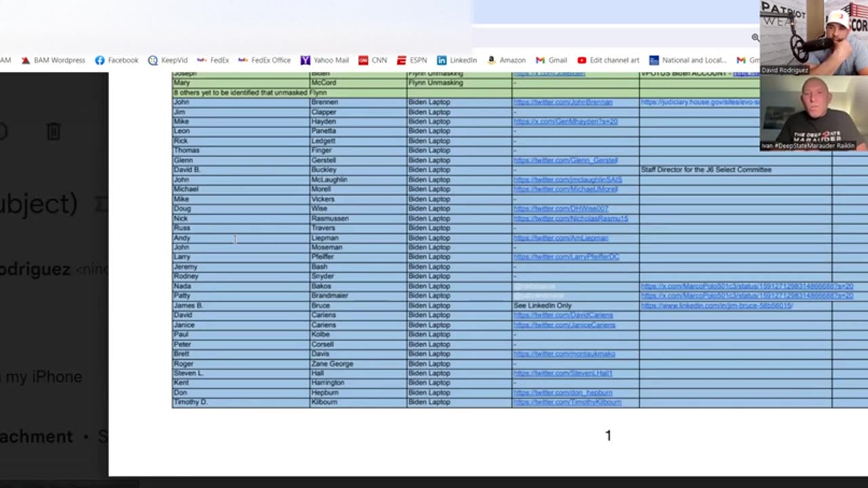Screen dimensions: 868x488
Task: Open the twitter.com/TimothyKilbourn link
Action: (567, 402)
